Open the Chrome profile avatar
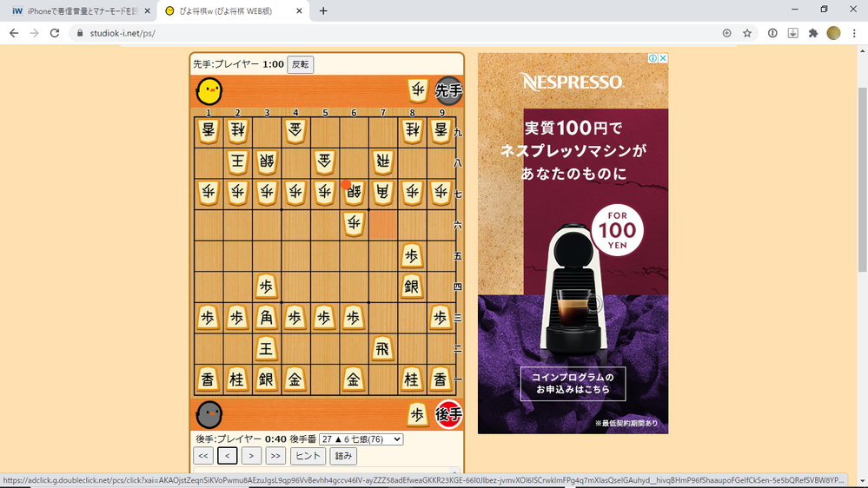 click(x=833, y=33)
